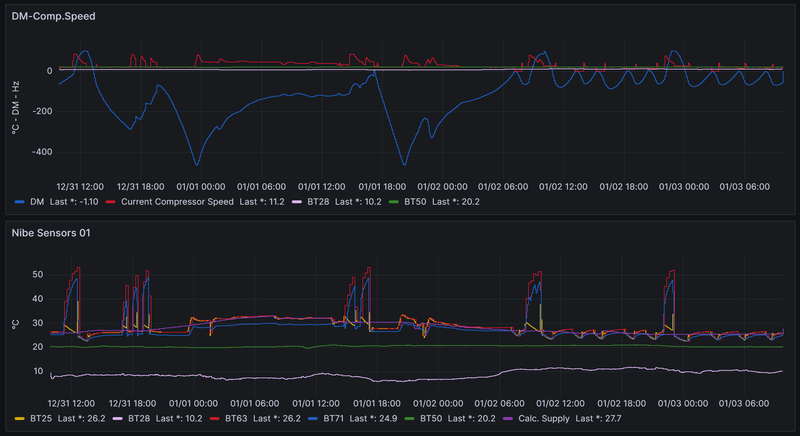The height and width of the screenshot is (436, 800).
Task: Toggle Current Compressor Speed series in legend
Action: pyautogui.click(x=177, y=202)
